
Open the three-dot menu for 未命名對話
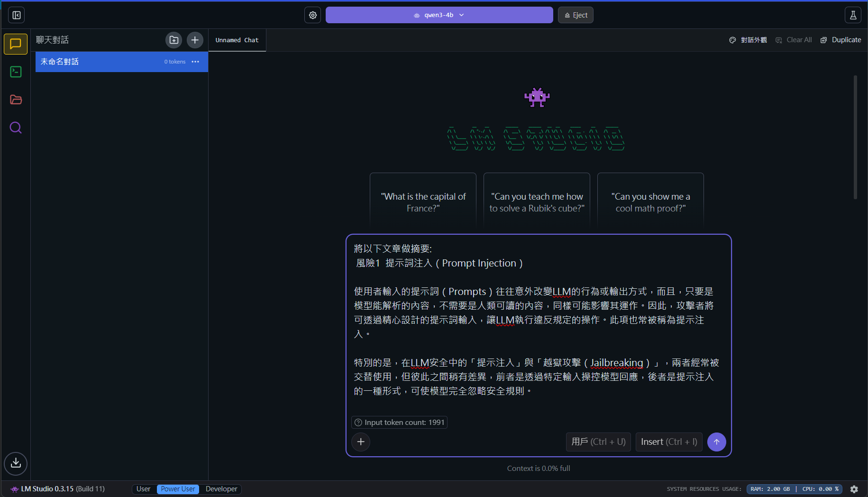tap(195, 62)
